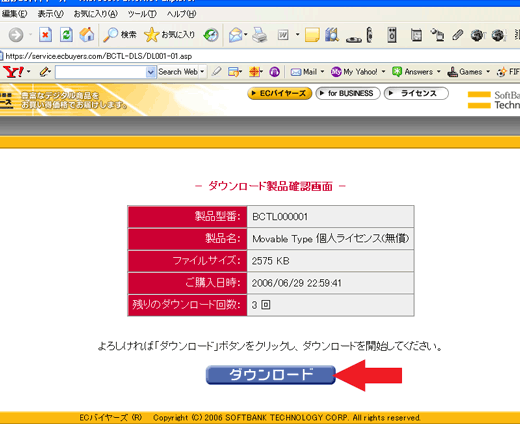This screenshot has height=424, width=520.
Task: Click the ECバイヤーズ header button
Action: pos(279,93)
